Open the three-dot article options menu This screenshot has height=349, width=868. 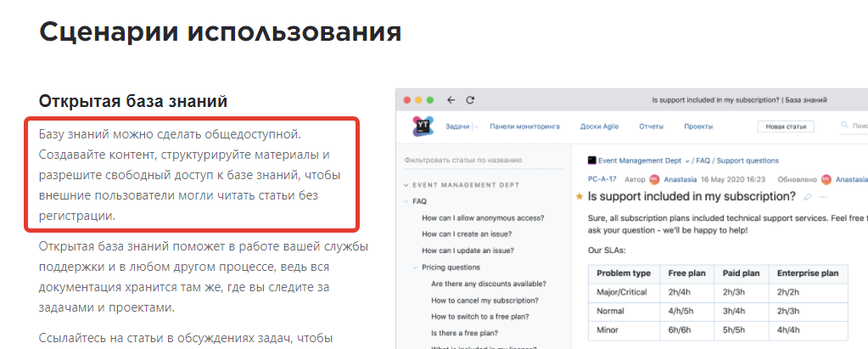click(823, 197)
